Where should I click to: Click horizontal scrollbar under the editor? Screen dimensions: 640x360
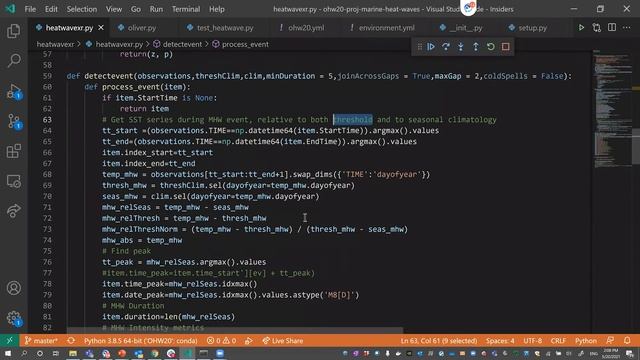click(x=235, y=330)
